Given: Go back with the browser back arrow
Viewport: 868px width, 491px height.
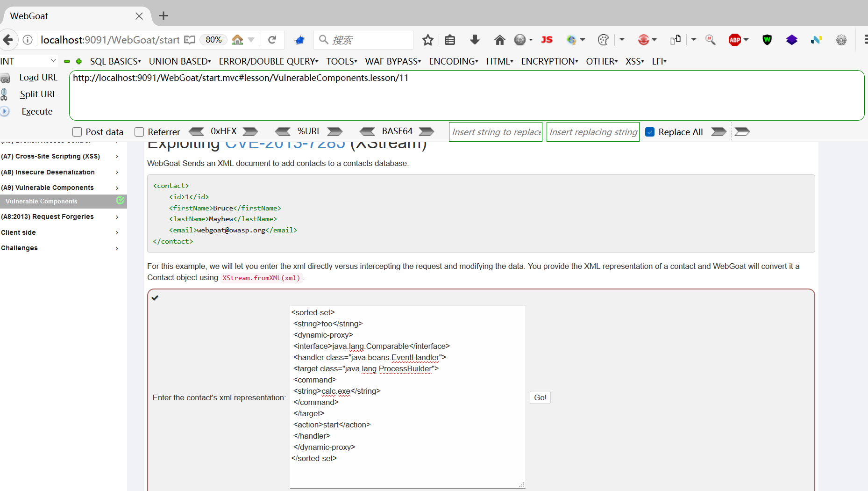Looking at the screenshot, I should [8, 40].
